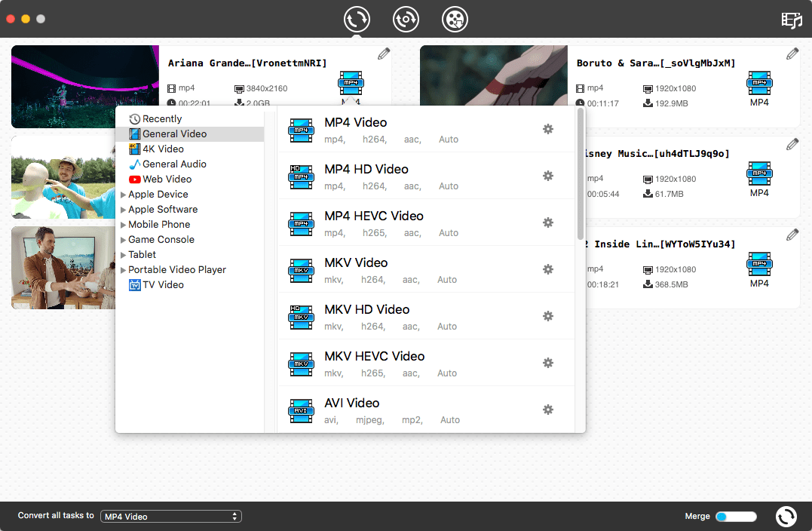812x531 pixels.
Task: Select the General Video category
Action: pos(189,134)
